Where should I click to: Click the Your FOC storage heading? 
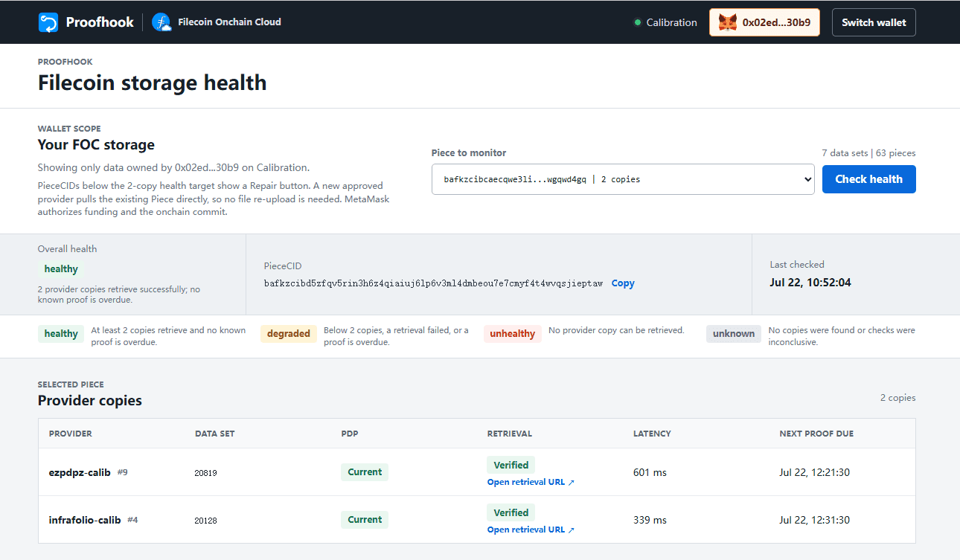point(96,145)
